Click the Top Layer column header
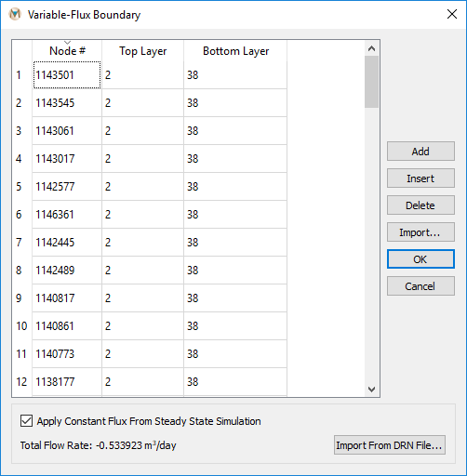Image resolution: width=467 pixels, height=476 pixels. [142, 51]
